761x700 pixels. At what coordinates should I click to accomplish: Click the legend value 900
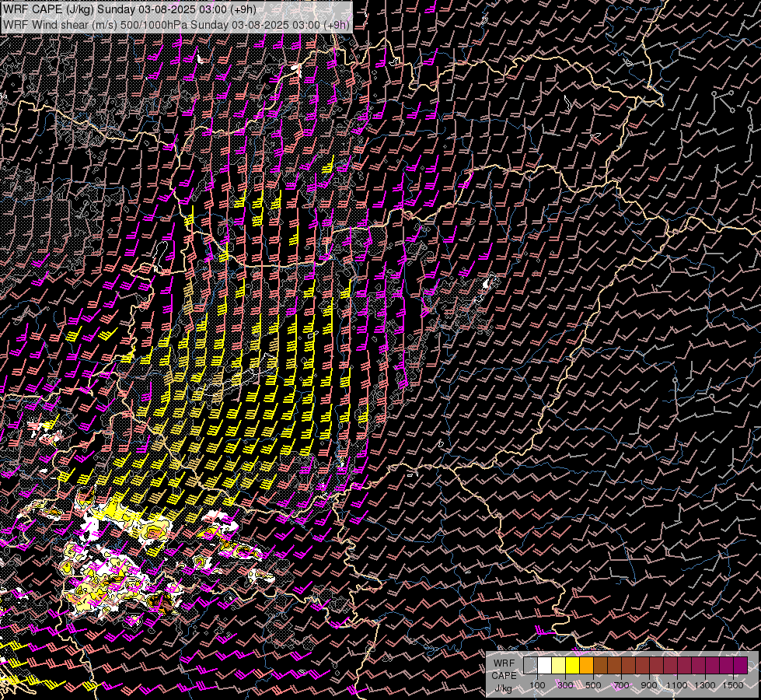649,685
